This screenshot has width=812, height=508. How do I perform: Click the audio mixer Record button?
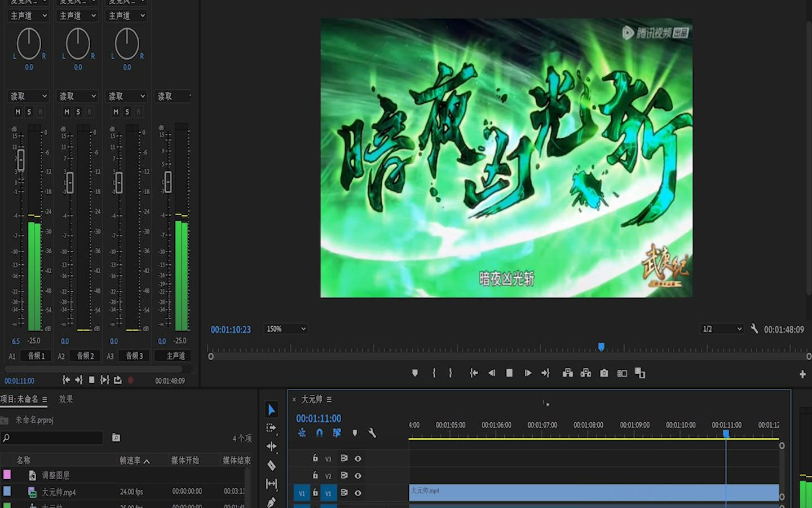[131, 380]
